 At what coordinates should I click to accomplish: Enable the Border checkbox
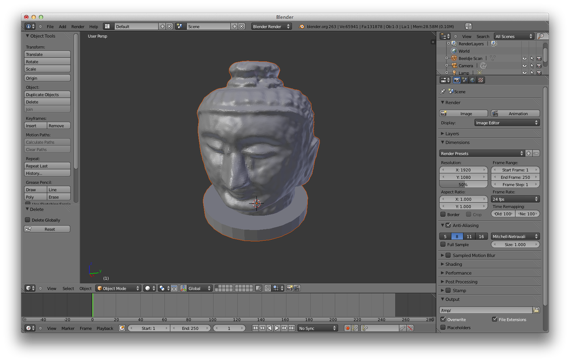coord(443,214)
